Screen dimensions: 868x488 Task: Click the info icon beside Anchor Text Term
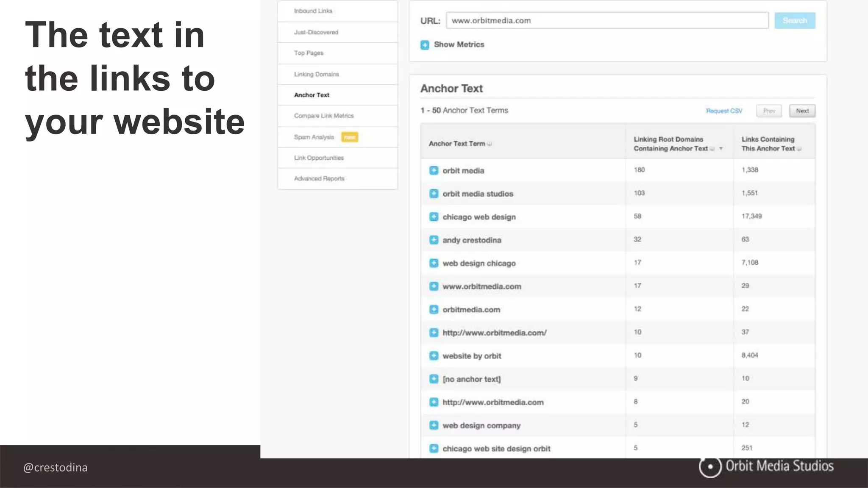(490, 144)
